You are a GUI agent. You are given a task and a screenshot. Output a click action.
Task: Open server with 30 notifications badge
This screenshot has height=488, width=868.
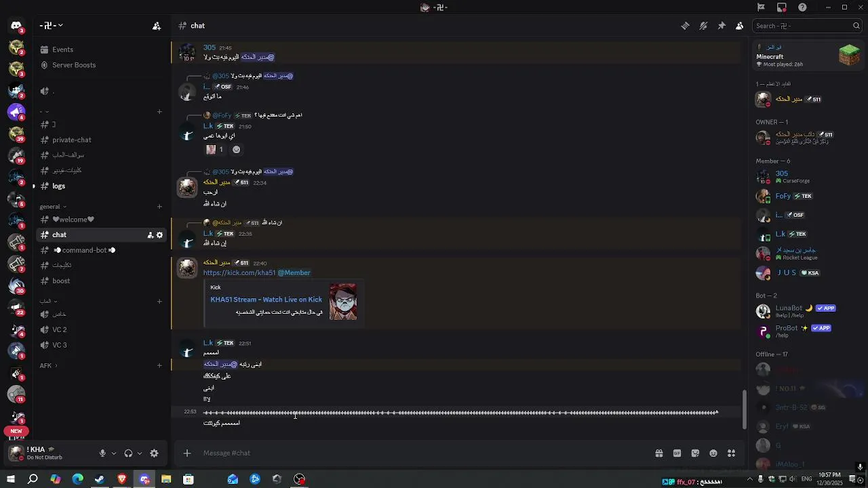16,285
